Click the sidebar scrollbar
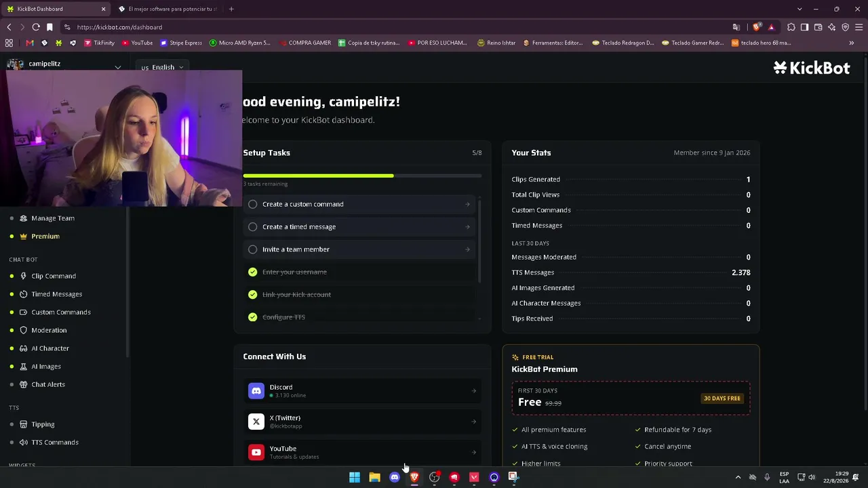The width and height of the screenshot is (868, 488). tap(127, 281)
